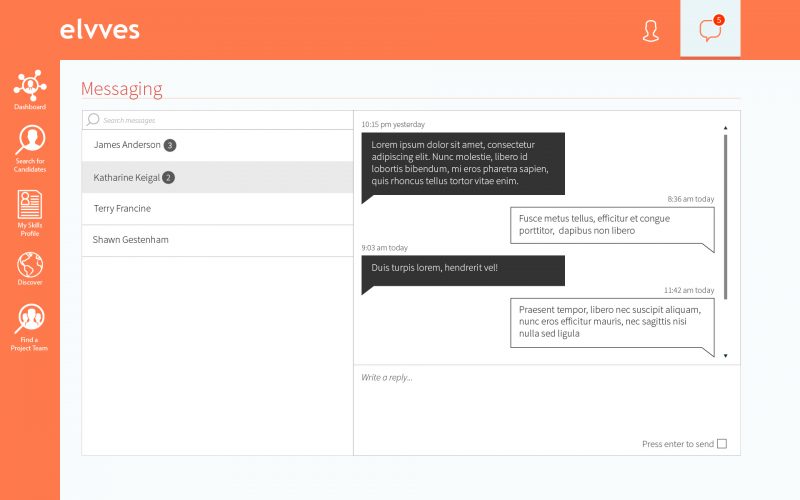Screen dimensions: 800x500
Task: Click the 8:36 am today timestamp
Action: tap(690, 199)
